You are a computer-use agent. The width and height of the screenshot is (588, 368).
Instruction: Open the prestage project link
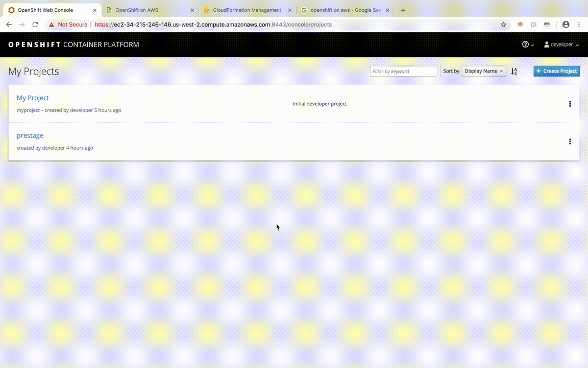point(30,135)
